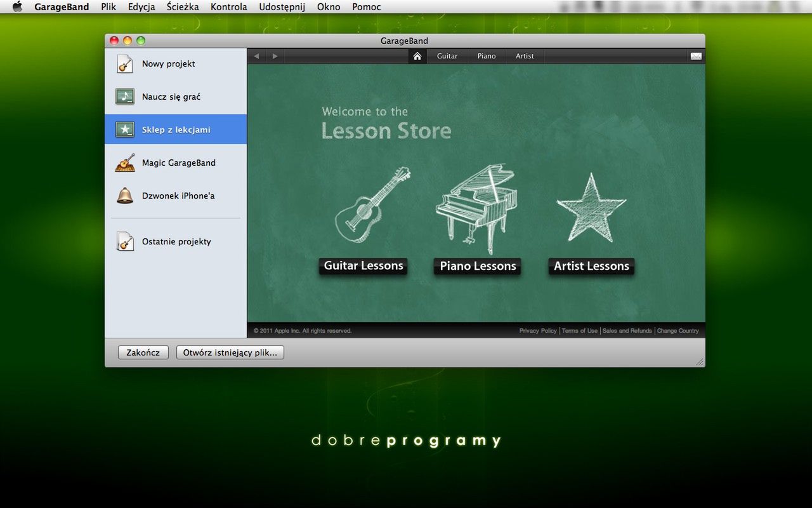The image size is (812, 508).
Task: Click the window resize grip corner
Action: [x=700, y=362]
